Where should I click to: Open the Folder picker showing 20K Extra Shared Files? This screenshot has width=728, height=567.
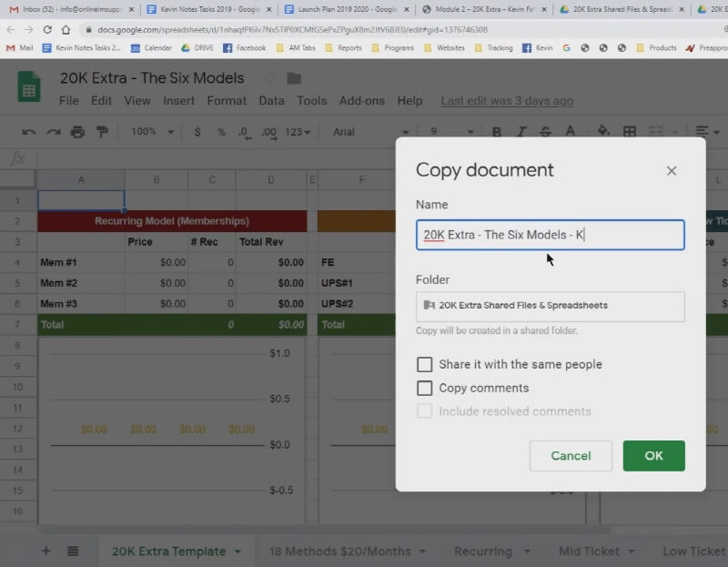(551, 306)
